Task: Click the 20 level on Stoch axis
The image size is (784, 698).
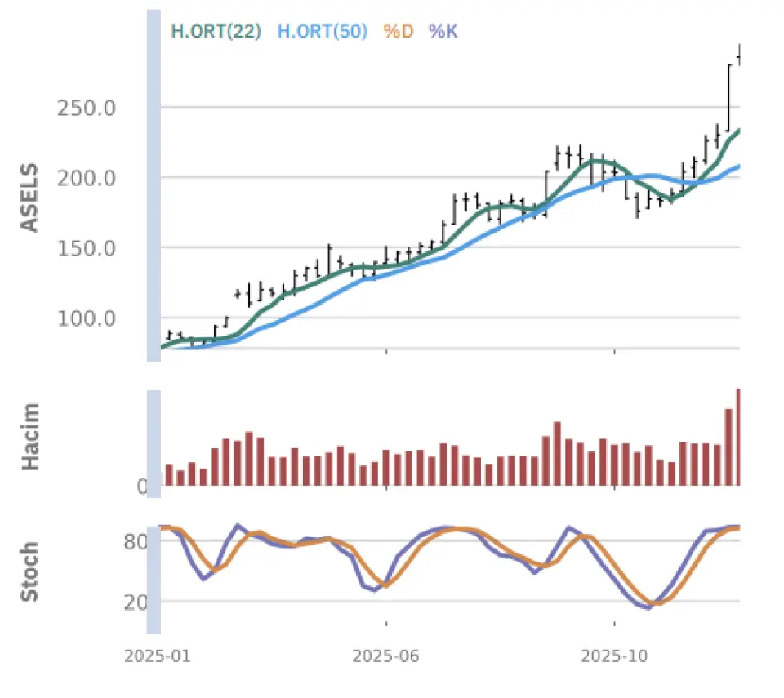Action: [x=136, y=602]
